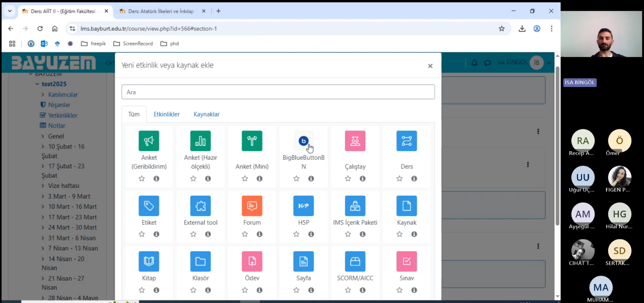This screenshot has width=644, height=303.
Task: Choose the Forum activity icon
Action: [252, 206]
